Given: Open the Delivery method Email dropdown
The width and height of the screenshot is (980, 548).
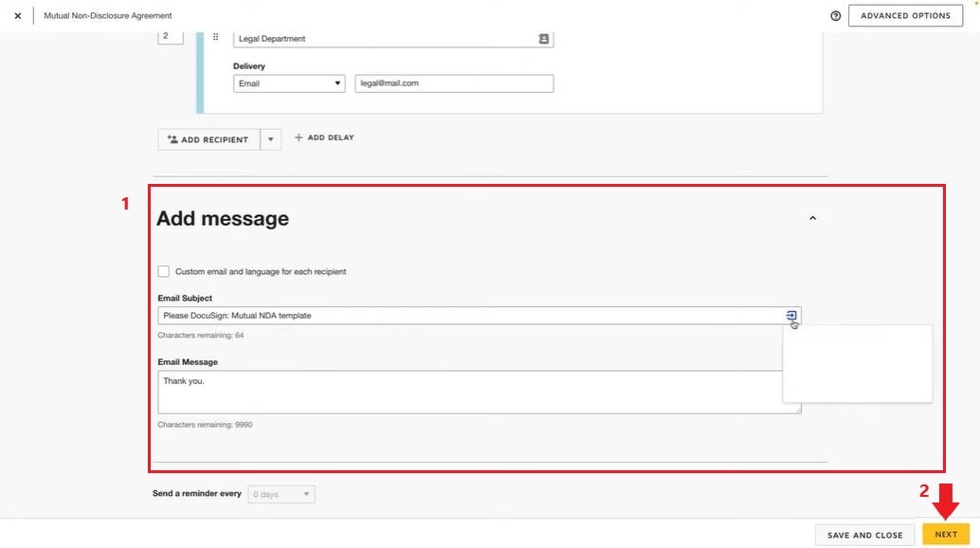Looking at the screenshot, I should [289, 83].
